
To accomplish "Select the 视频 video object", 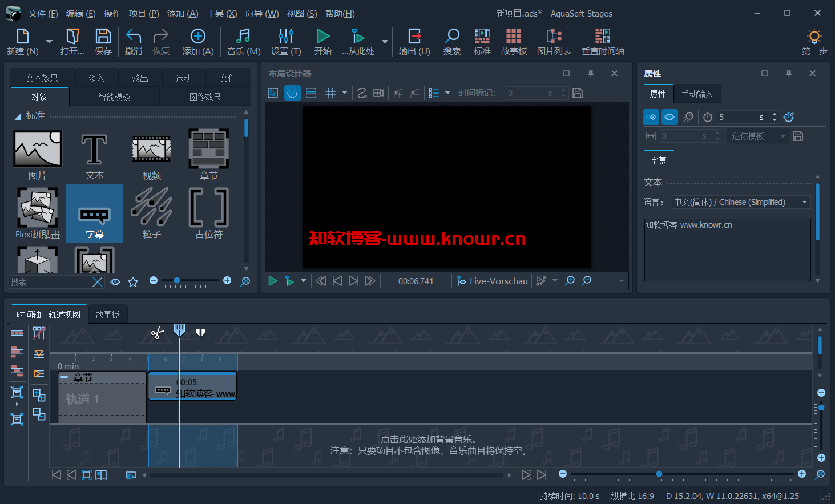I will click(x=152, y=155).
